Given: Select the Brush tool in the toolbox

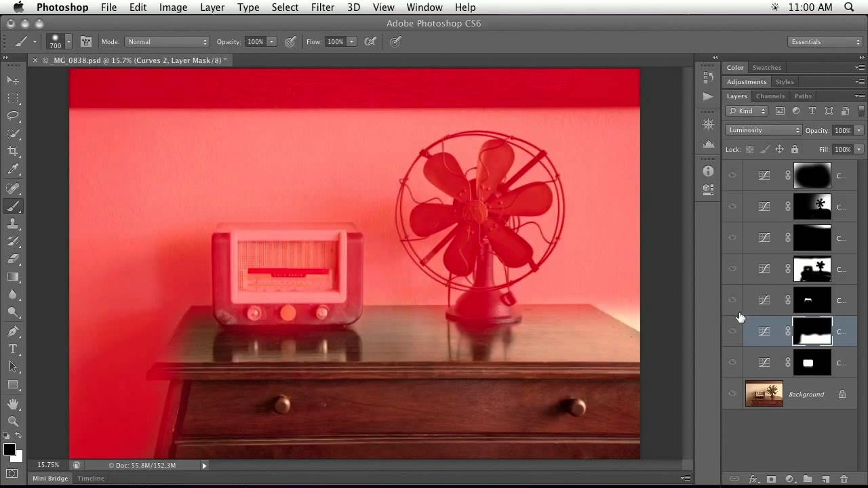Looking at the screenshot, I should (x=13, y=206).
